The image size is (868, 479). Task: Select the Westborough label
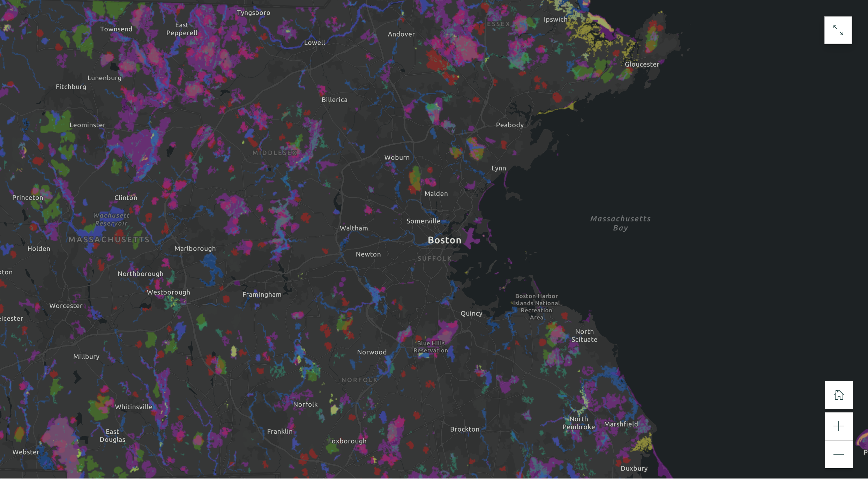[x=169, y=292]
